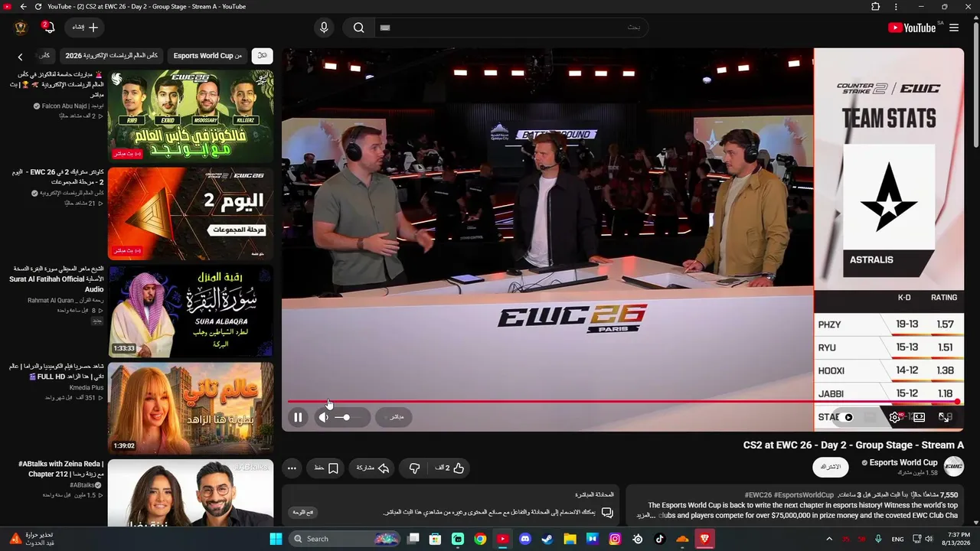Like the CS2 at EWC 26 video

450,468
